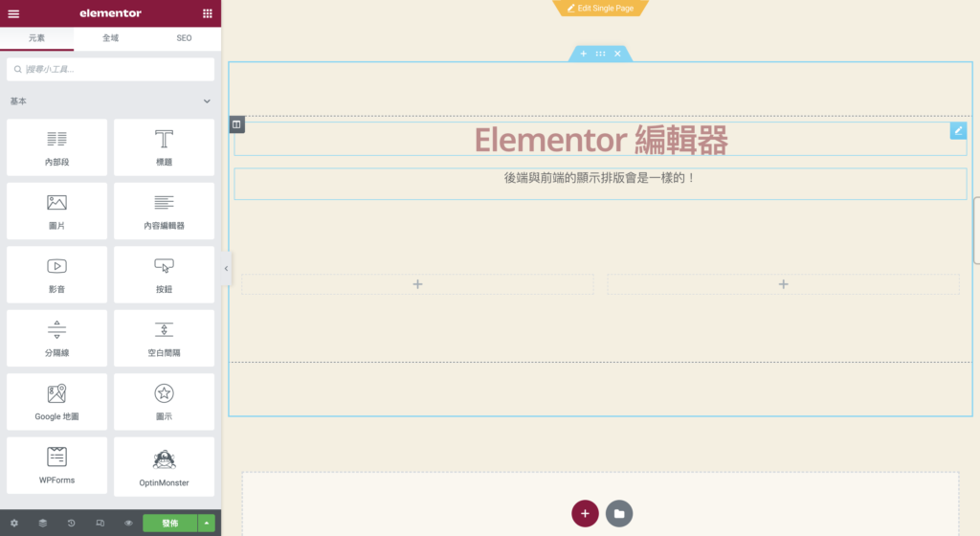Add widget to the right empty column
The image size is (980, 536).
click(x=783, y=284)
